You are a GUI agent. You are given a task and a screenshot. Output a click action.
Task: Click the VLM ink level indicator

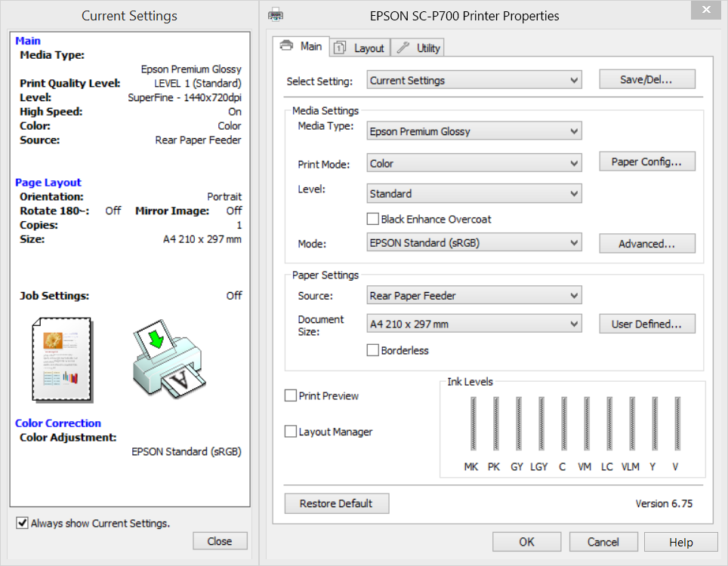pyautogui.click(x=630, y=423)
